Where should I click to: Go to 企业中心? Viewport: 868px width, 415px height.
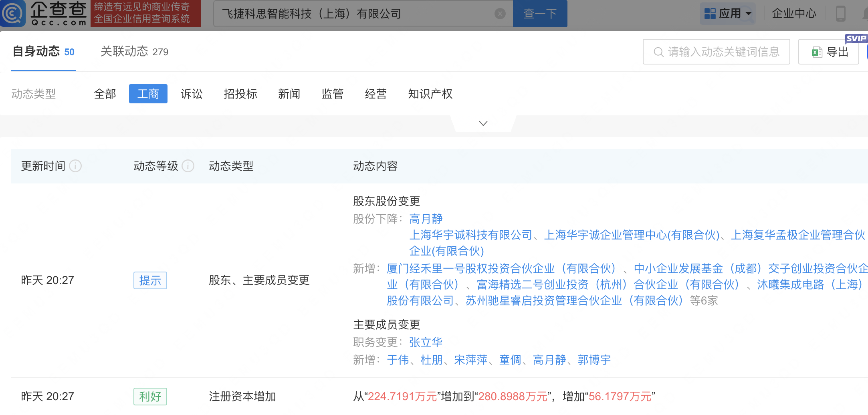[793, 14]
